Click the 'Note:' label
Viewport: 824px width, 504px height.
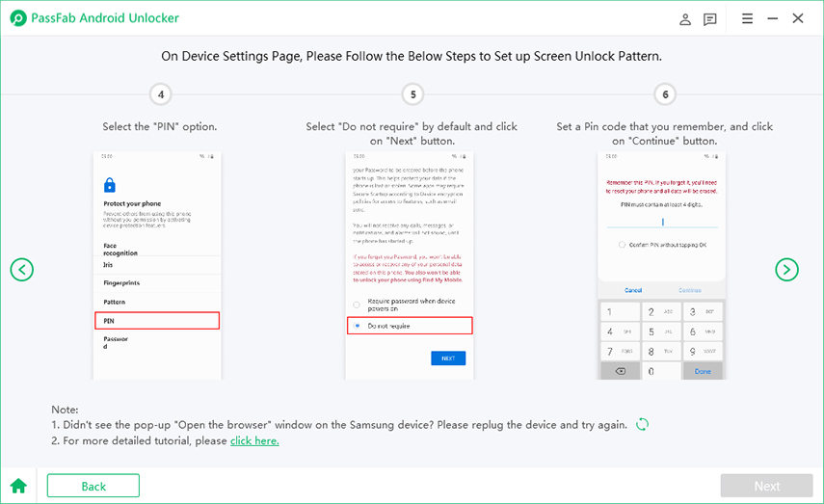[x=65, y=410]
